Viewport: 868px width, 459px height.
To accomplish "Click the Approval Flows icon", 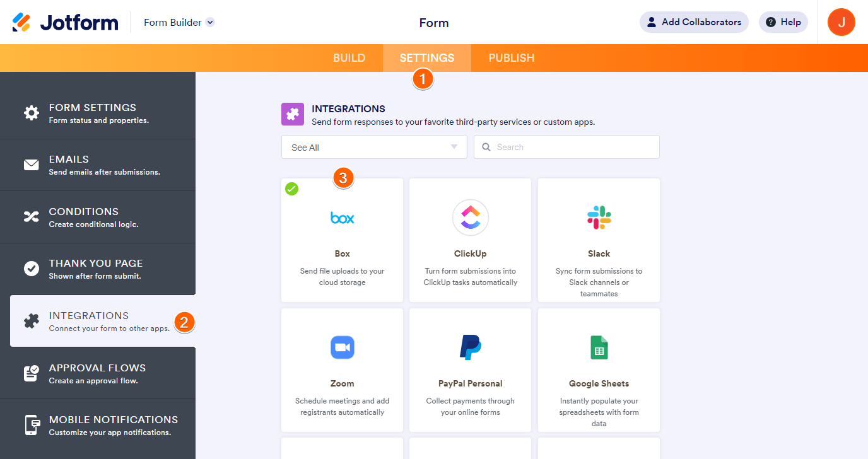I will tap(31, 373).
